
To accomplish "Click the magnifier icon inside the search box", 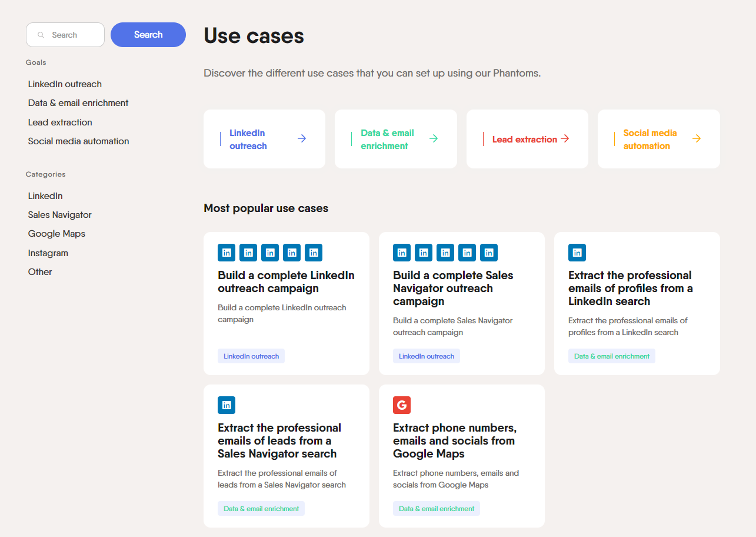I will coord(41,35).
